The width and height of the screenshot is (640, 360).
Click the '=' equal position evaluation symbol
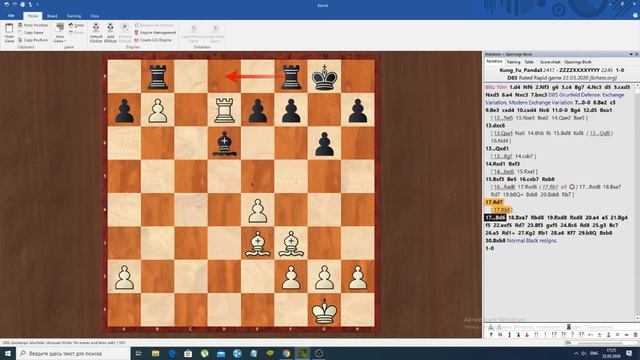(x=618, y=335)
